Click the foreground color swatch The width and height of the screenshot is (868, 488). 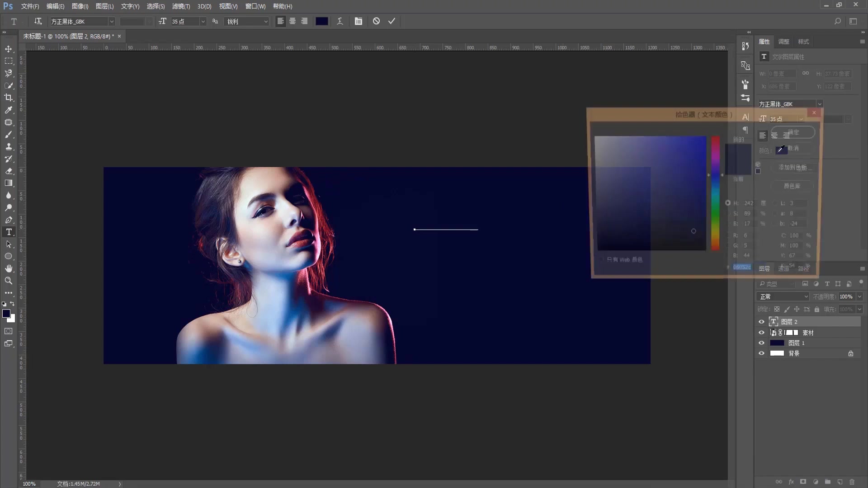(x=6, y=314)
